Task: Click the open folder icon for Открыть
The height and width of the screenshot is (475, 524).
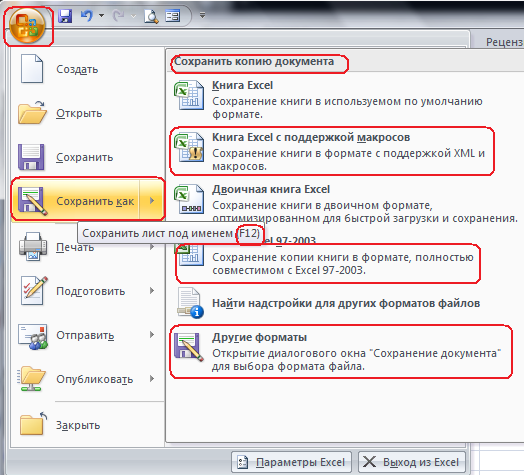Action: click(32, 113)
